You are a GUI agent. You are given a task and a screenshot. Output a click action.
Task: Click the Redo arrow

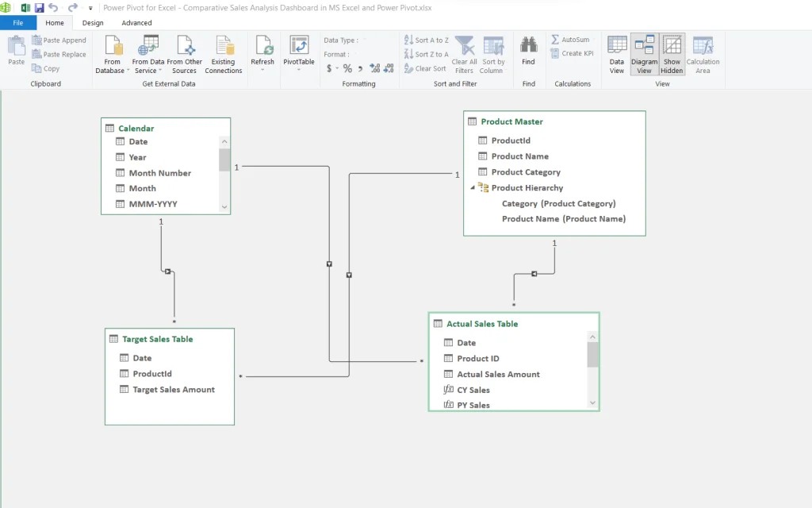click(x=72, y=8)
